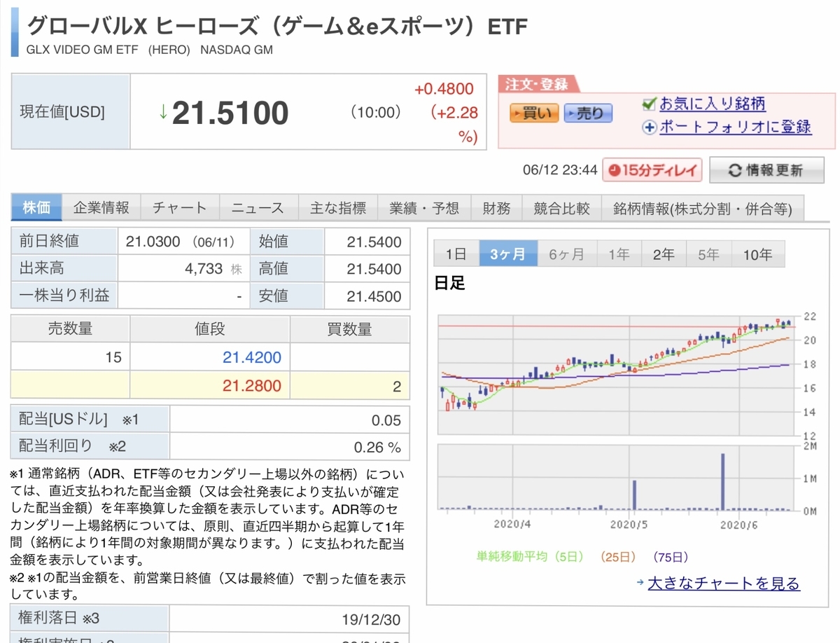Click the 15分ディレイ clock badge
This screenshot has width=840, height=643.
[x=653, y=170]
